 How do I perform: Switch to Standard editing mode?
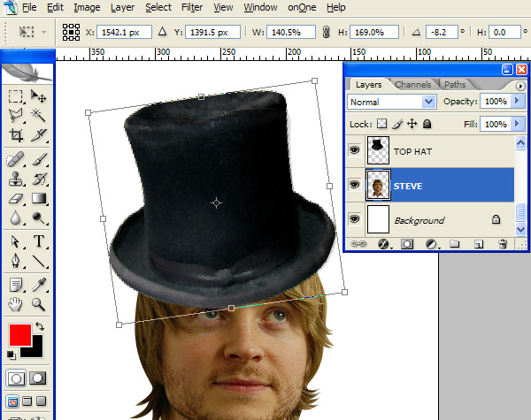[x=16, y=378]
